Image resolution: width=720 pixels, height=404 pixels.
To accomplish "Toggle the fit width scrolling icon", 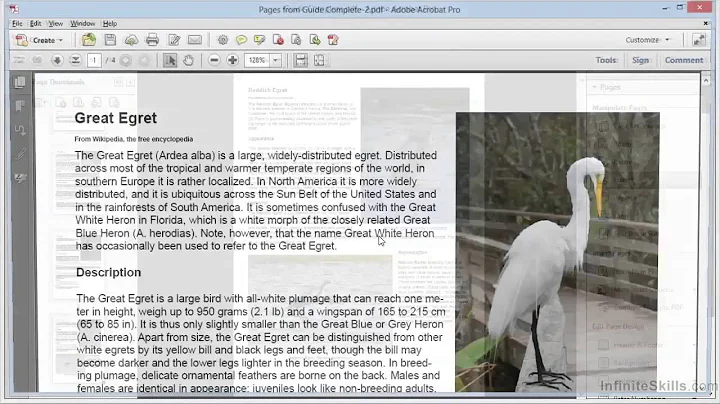I will pos(301,60).
